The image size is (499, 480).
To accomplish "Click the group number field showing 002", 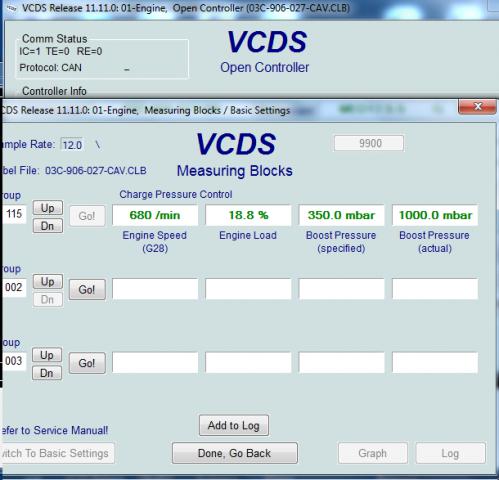I will point(14,287).
